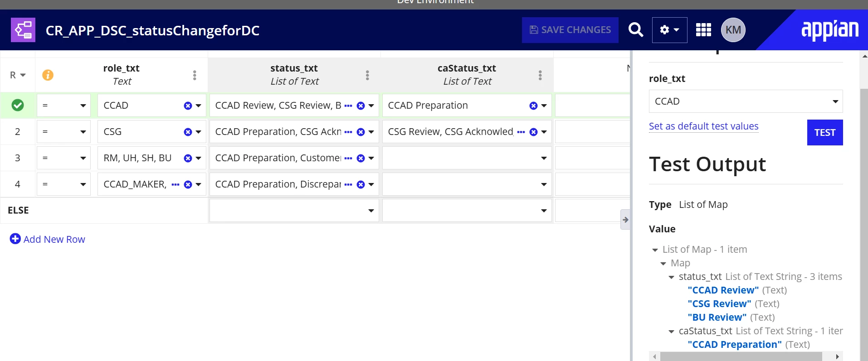Click the Appian logo
868x361 pixels.
(x=830, y=30)
